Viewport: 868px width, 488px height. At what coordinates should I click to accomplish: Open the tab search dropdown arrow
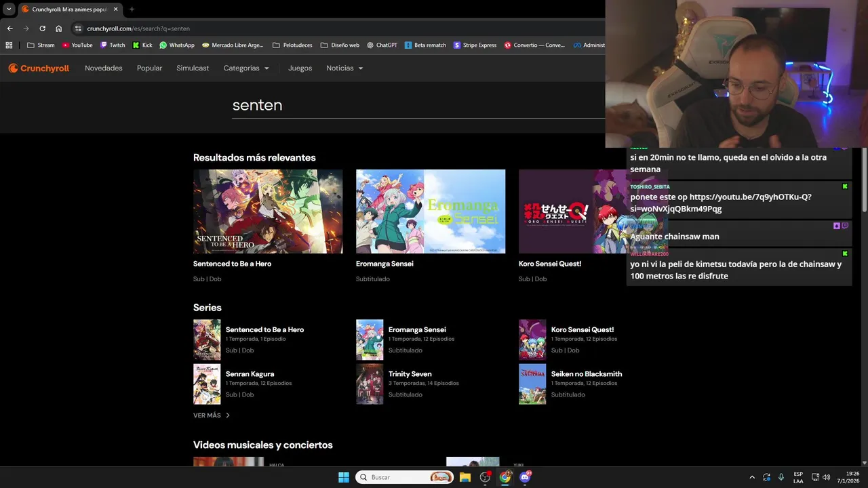tap(9, 9)
